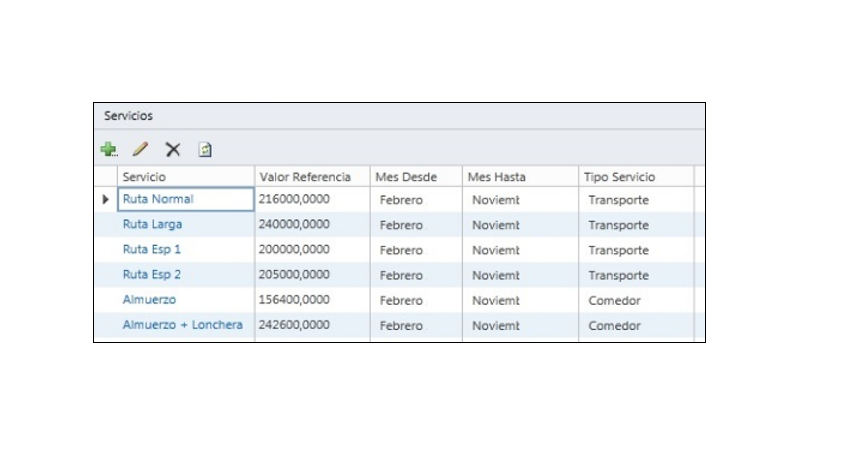Open the Ruta Esp 1 link
This screenshot has height=471, width=855.
pos(152,249)
